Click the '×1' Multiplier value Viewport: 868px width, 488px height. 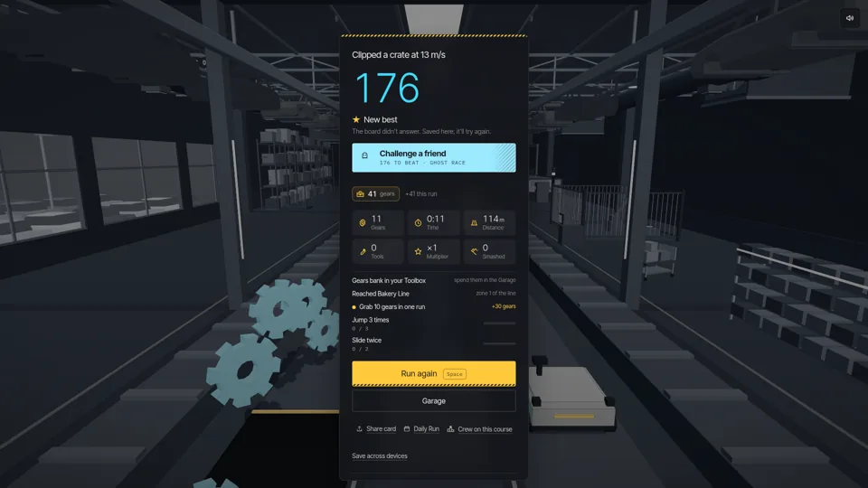coord(432,248)
